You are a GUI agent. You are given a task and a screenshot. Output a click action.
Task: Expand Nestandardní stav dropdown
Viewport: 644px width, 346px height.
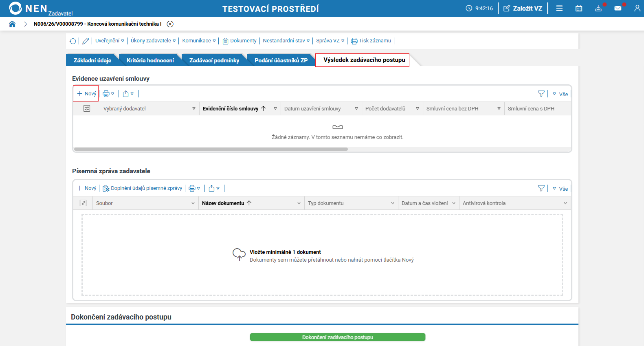[x=286, y=41]
